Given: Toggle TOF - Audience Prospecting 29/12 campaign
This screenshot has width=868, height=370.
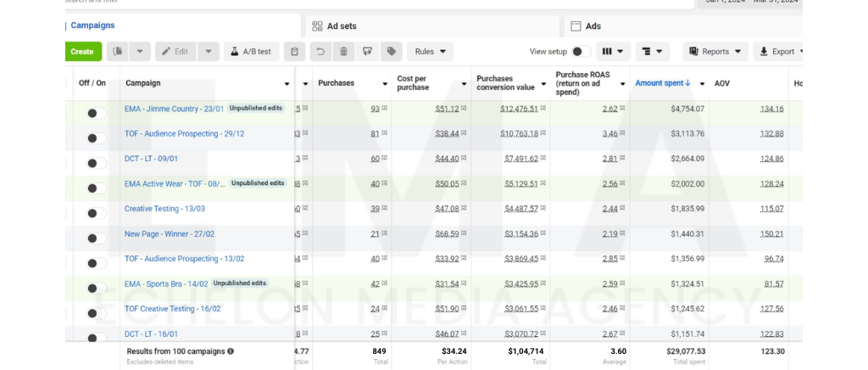Looking at the screenshot, I should pyautogui.click(x=97, y=138).
